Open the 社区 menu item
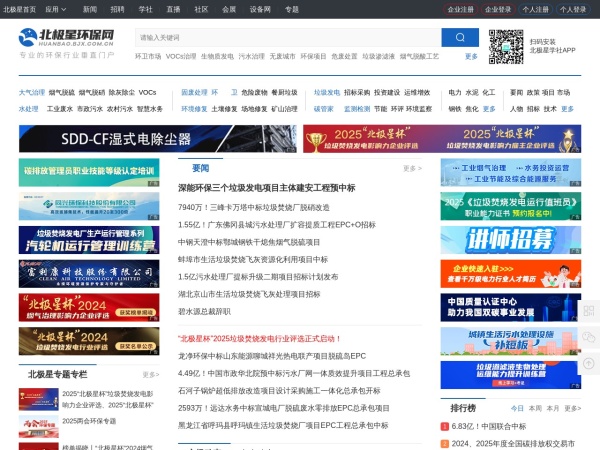 201,9
